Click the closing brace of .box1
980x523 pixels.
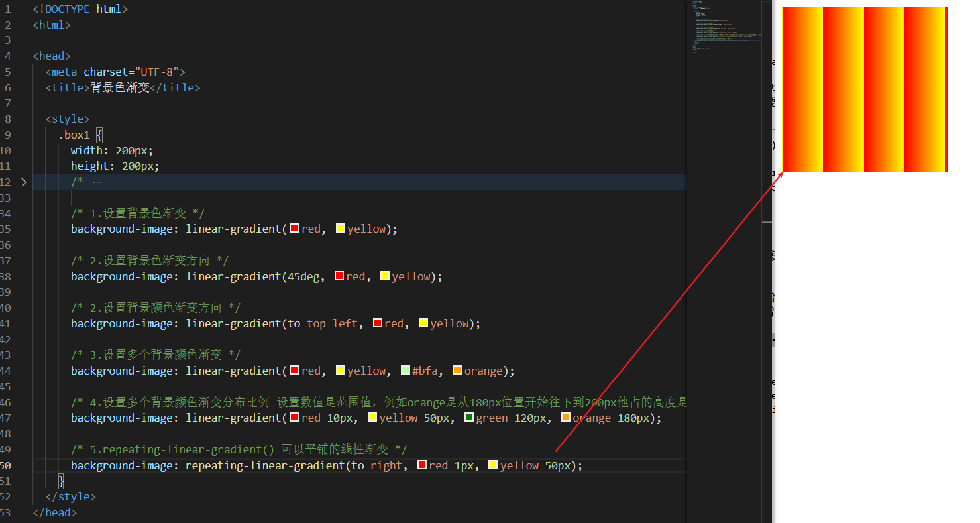62,481
